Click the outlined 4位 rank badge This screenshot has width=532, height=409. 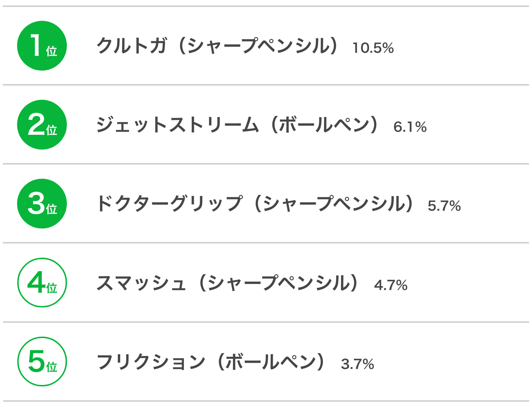coord(42,283)
